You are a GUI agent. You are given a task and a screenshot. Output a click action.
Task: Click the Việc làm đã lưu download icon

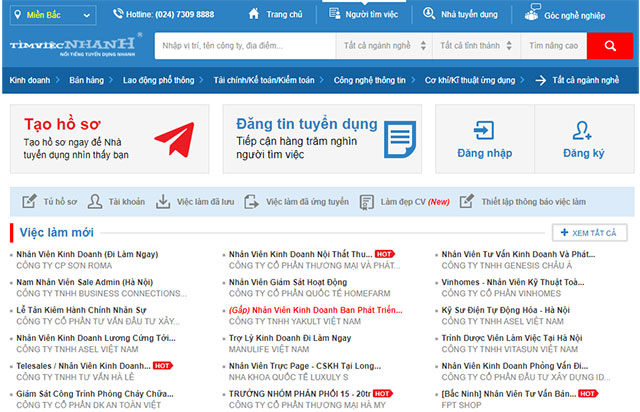[163, 201]
